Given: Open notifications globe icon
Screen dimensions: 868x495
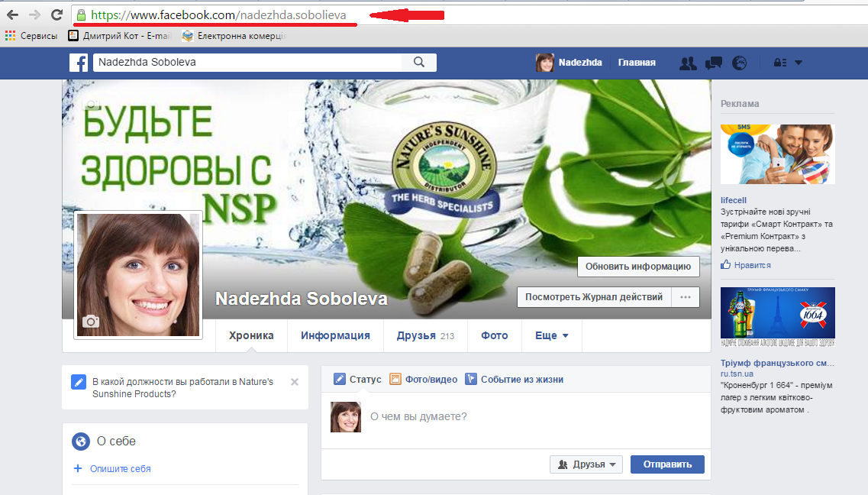Looking at the screenshot, I should pyautogui.click(x=739, y=63).
